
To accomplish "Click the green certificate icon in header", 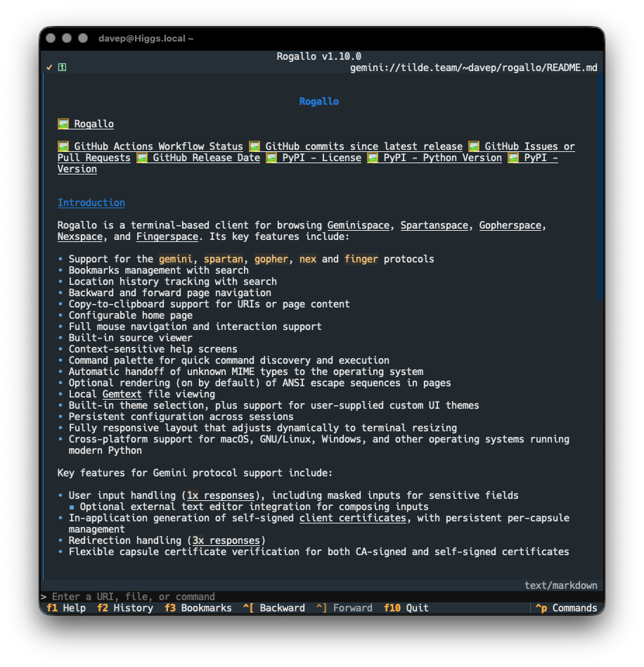I will point(62,68).
